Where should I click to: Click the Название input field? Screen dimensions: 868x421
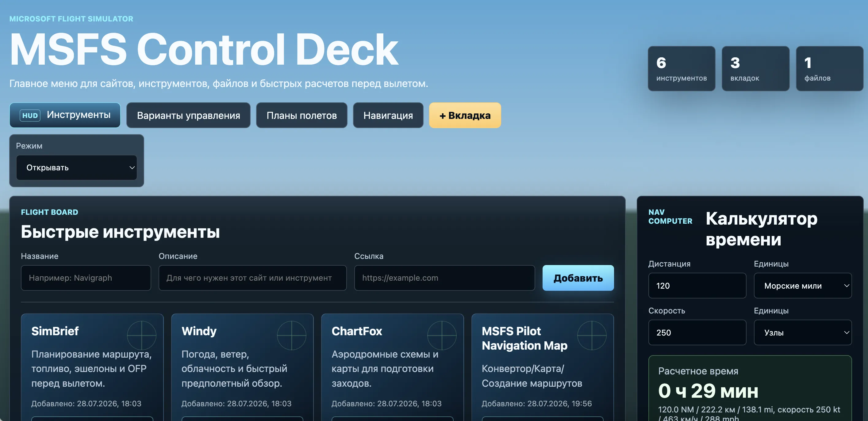click(x=86, y=278)
